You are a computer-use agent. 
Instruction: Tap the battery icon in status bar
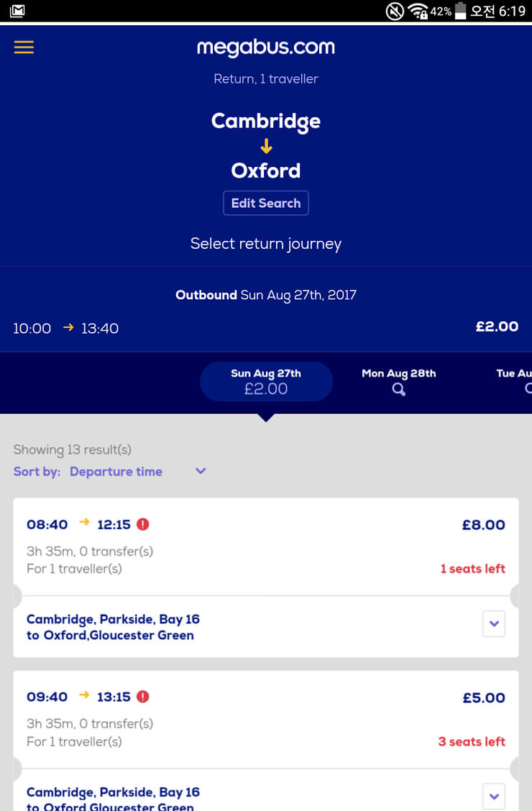coord(460,11)
